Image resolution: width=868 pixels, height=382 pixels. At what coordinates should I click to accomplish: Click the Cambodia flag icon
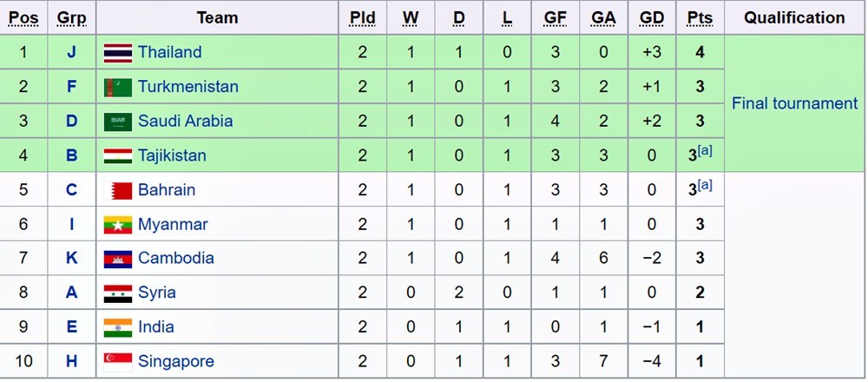coord(117,259)
